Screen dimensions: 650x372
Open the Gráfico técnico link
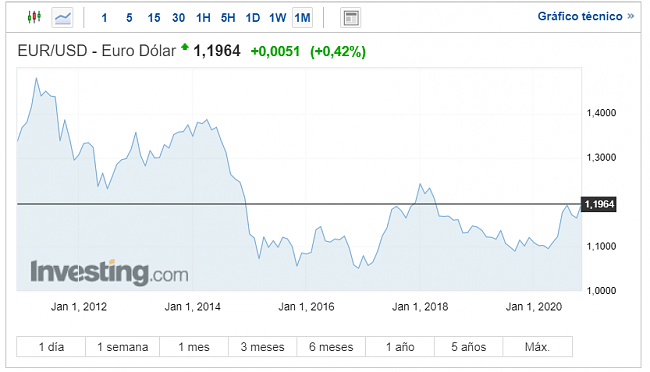click(x=586, y=16)
